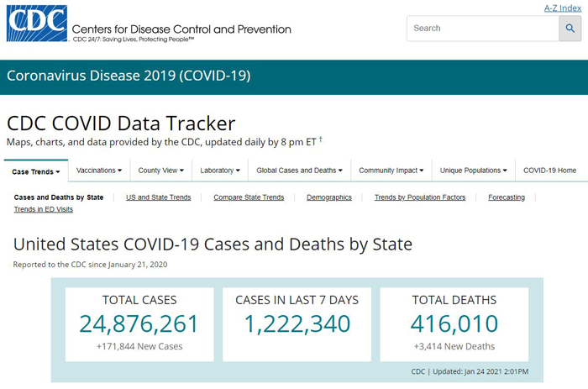This screenshot has height=389, width=588.
Task: Open the Demographics link
Action: point(329,197)
